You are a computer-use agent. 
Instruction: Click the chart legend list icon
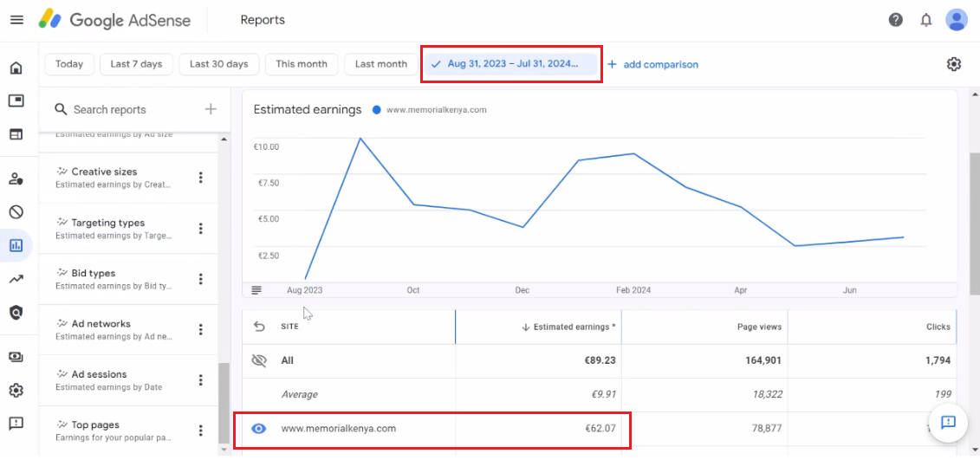(256, 290)
